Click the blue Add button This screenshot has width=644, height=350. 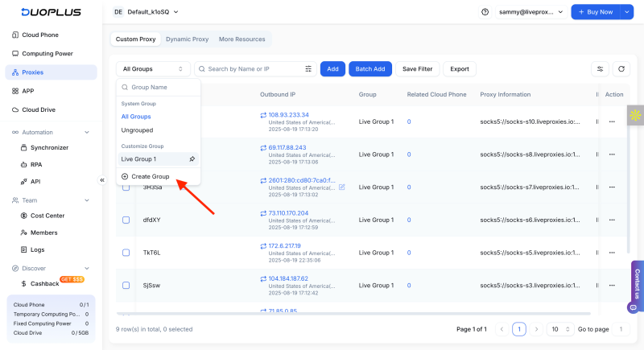tap(332, 69)
